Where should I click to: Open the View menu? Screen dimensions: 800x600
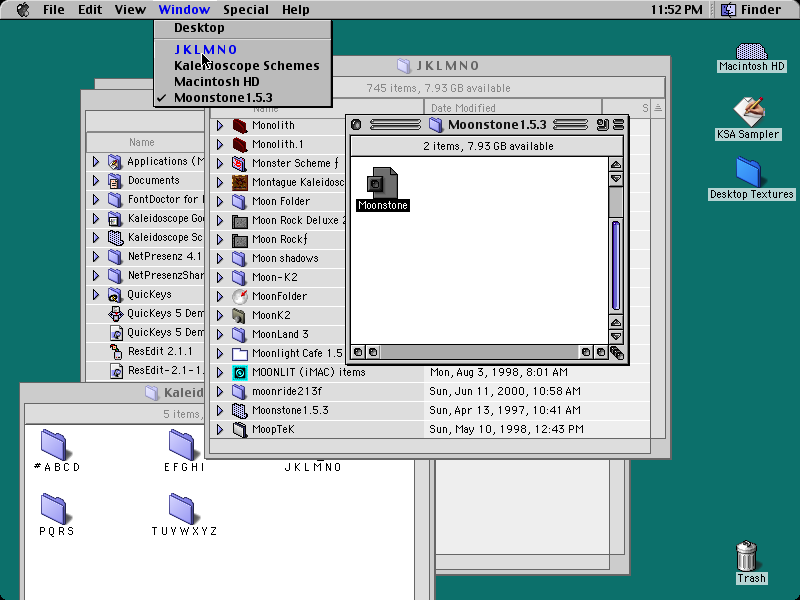(x=130, y=10)
